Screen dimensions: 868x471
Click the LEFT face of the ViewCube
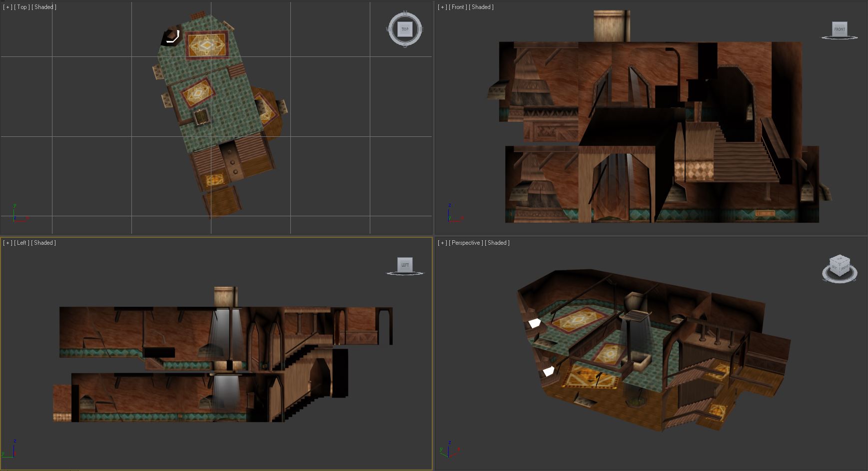405,265
